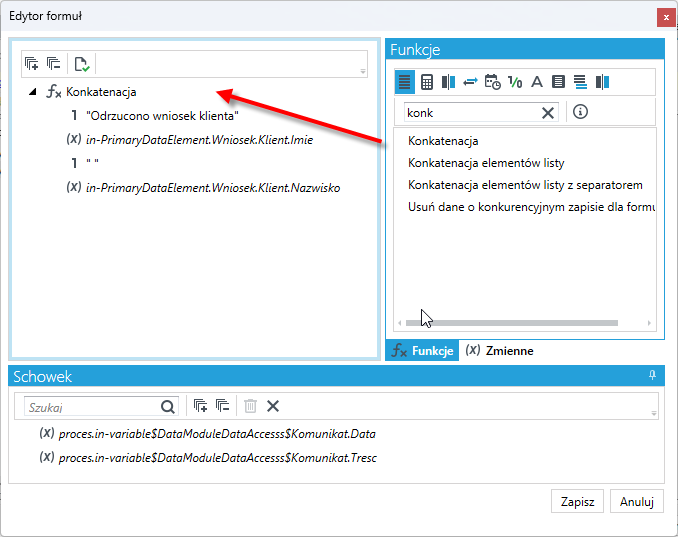Filter functions by conversion arrows category
This screenshot has width=678, height=537.
point(470,82)
